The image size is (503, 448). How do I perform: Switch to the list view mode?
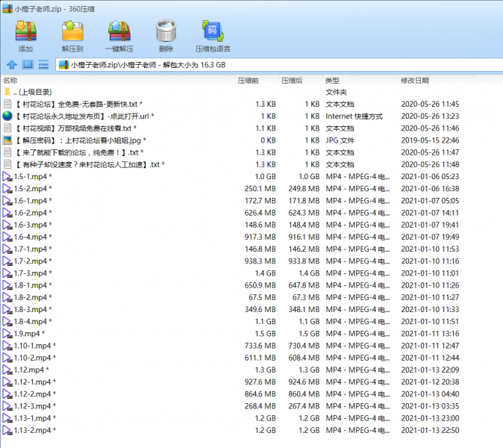pyautogui.click(x=43, y=65)
